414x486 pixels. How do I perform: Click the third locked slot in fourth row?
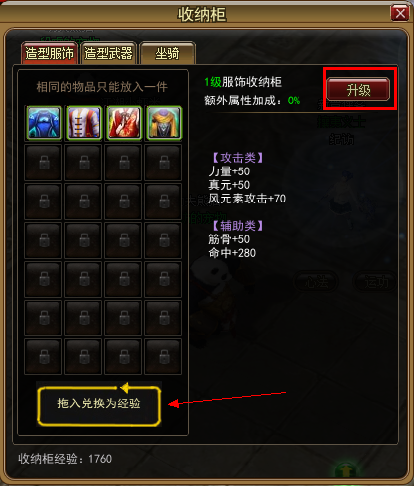[123, 240]
